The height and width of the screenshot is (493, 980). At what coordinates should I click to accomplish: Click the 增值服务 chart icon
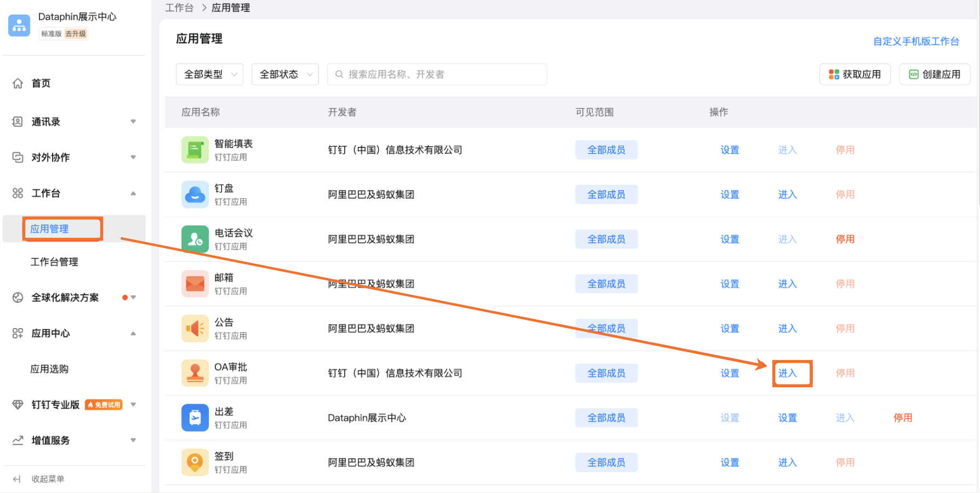18,440
